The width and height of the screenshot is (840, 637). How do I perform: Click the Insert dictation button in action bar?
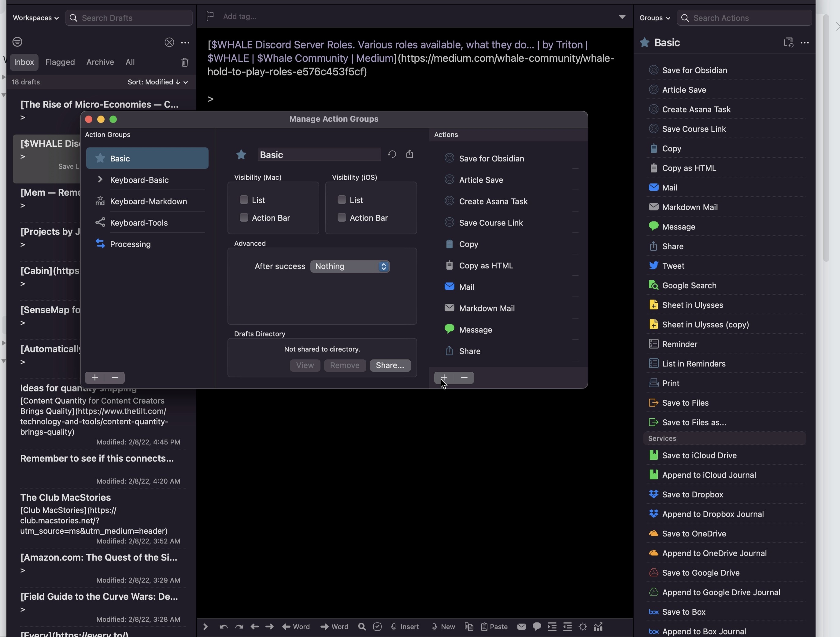[405, 627]
